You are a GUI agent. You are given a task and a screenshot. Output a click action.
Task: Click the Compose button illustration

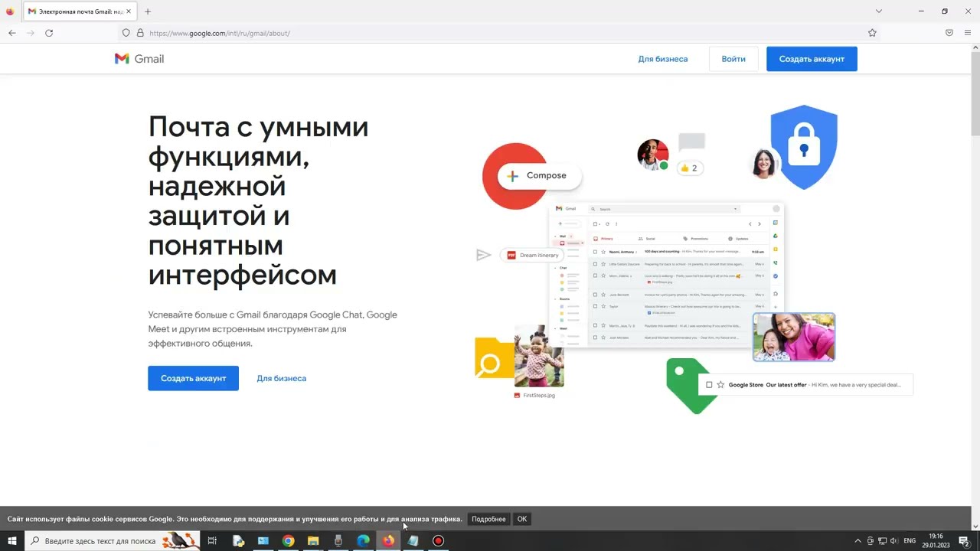[x=539, y=175]
